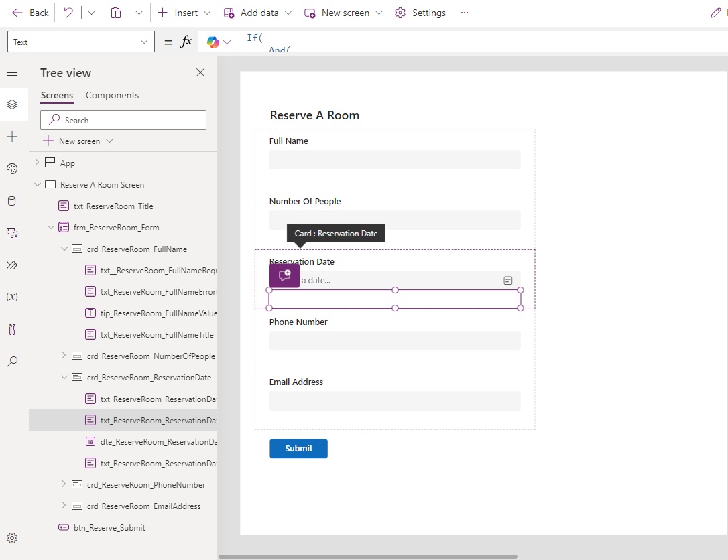Switch to the Components tab
Screen dimensions: 728x560
point(112,95)
